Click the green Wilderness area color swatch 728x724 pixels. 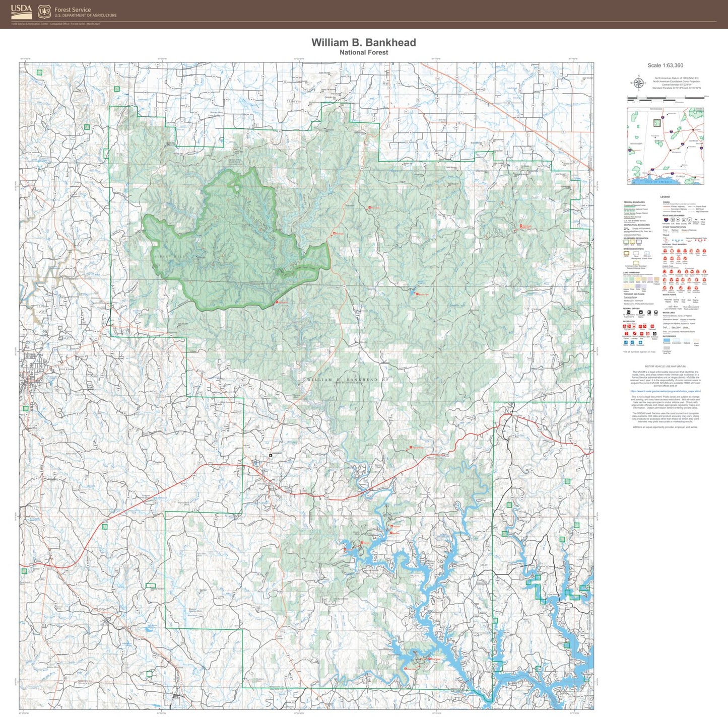(x=627, y=242)
